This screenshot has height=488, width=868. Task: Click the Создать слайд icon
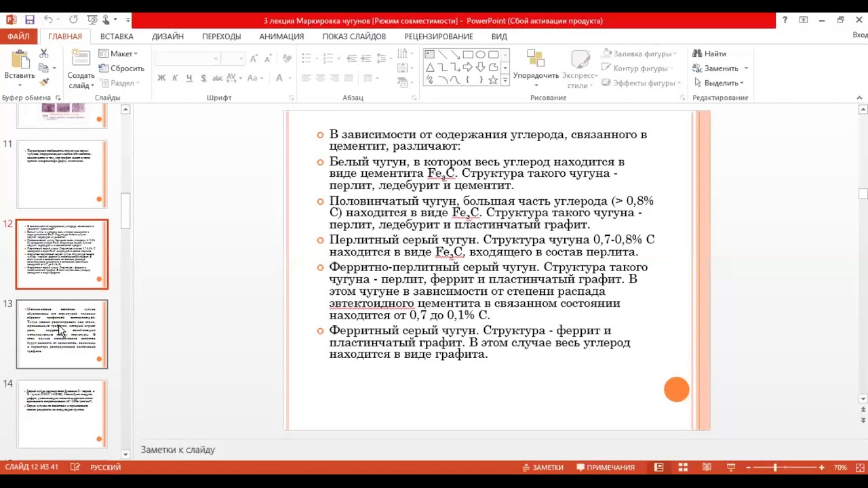click(x=81, y=60)
